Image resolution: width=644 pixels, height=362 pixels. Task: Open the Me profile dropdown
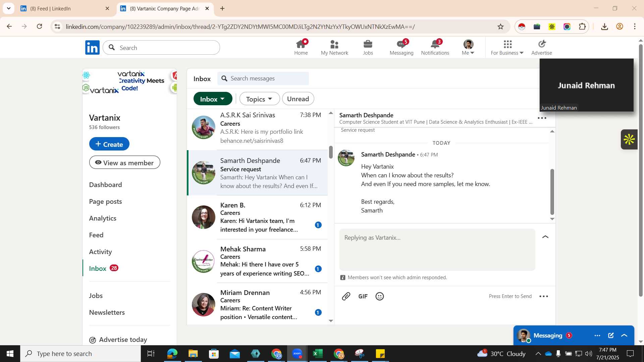click(x=468, y=47)
